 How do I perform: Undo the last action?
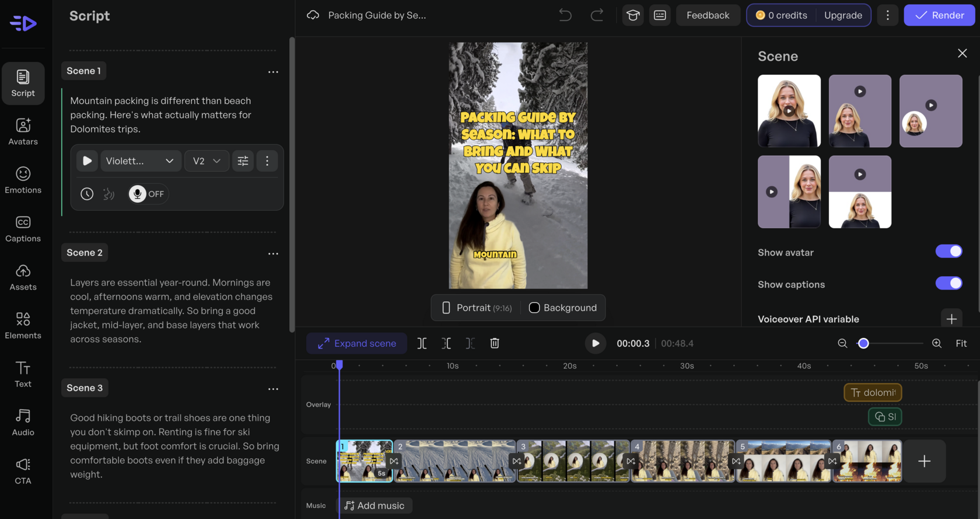click(x=565, y=15)
